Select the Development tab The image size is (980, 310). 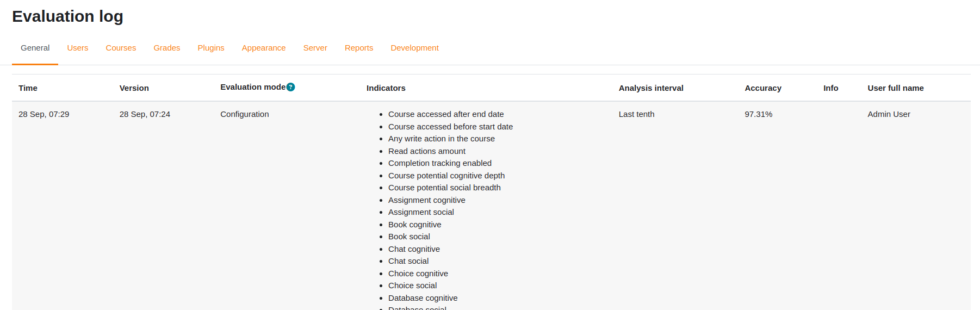coord(414,48)
